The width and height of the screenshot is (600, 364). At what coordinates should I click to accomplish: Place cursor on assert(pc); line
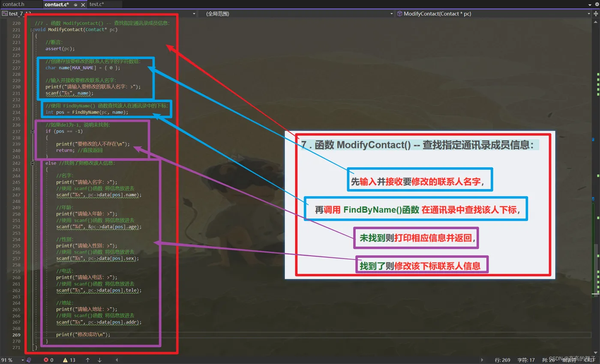point(60,49)
